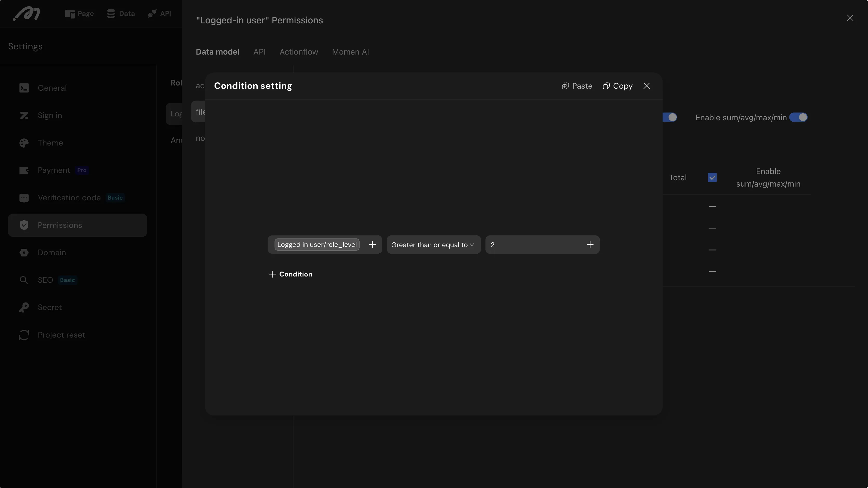Open the API menu in the top bar
The height and width of the screenshot is (488, 868).
[x=160, y=14]
